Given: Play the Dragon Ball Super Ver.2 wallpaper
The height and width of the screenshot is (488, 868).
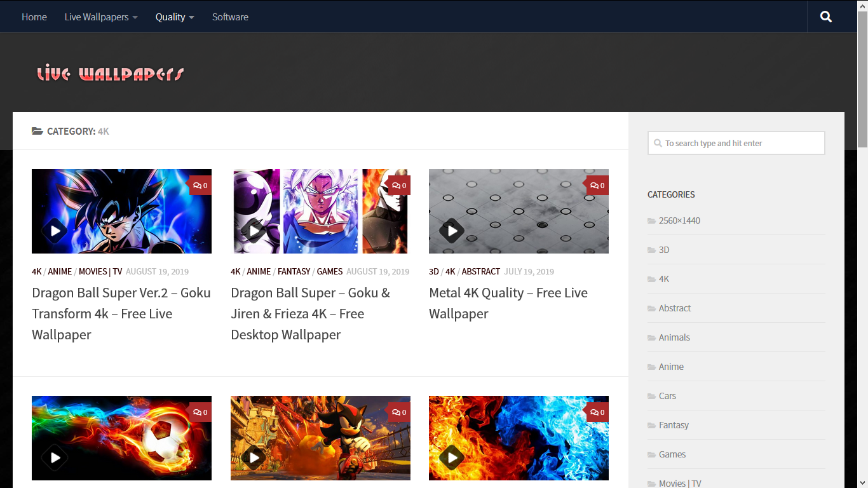Looking at the screenshot, I should click(x=55, y=231).
